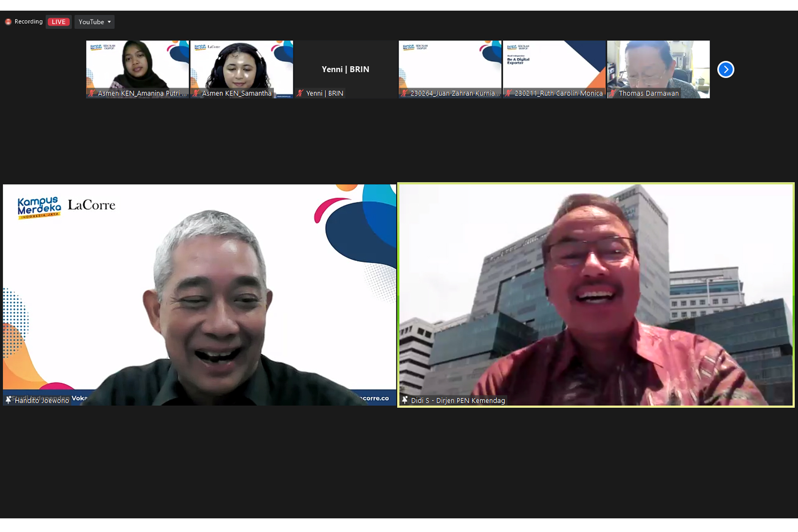Click the red Recording indicator icon
798x532 pixels.
pos(8,22)
